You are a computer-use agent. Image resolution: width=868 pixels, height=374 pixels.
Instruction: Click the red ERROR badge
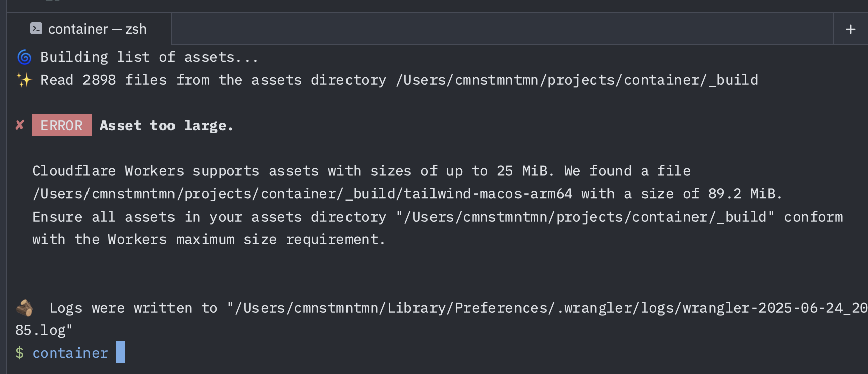pyautogui.click(x=61, y=125)
